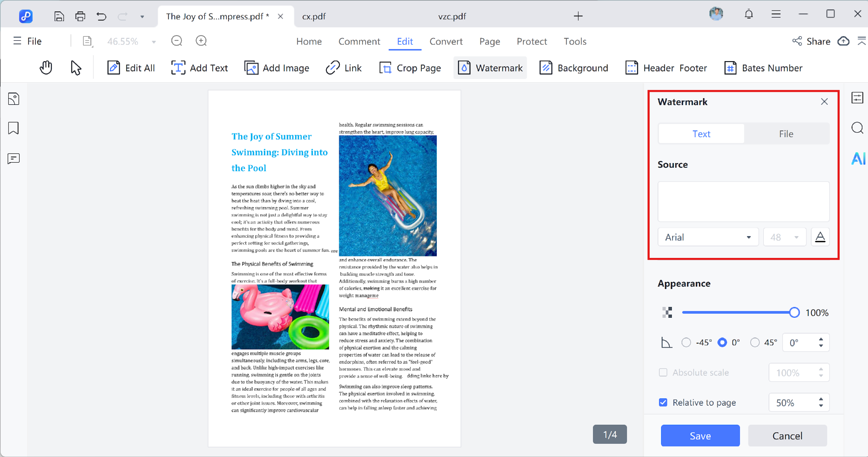Viewport: 868px width, 457px height.
Task: Switch watermark type to File tab
Action: tap(786, 134)
